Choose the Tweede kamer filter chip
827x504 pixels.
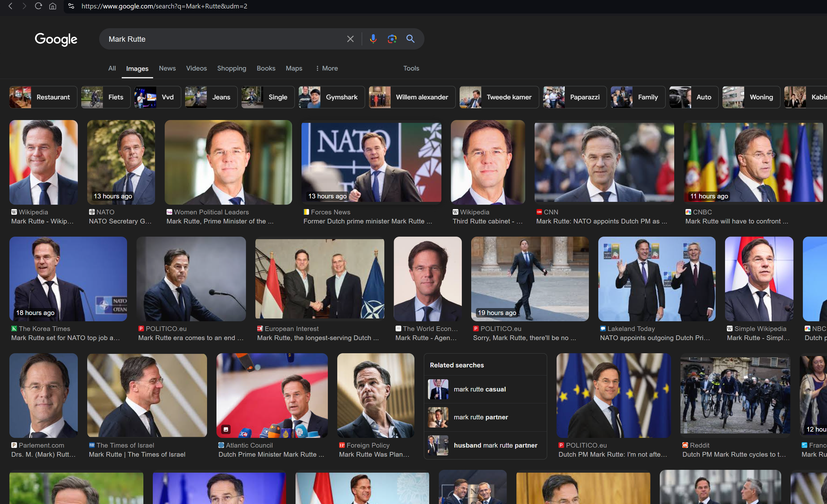(x=499, y=97)
